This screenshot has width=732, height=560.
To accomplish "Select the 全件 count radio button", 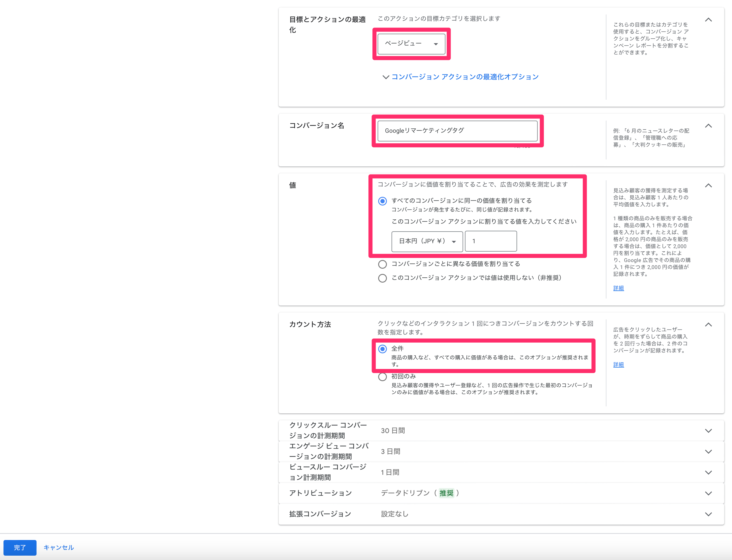I will pyautogui.click(x=383, y=349).
